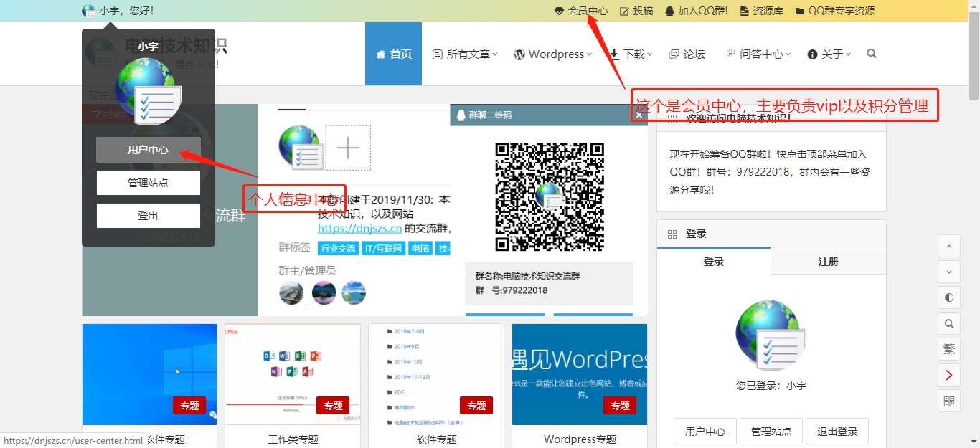The height and width of the screenshot is (448, 980).
Task: Expand the 问答中心 menu
Action: (758, 54)
